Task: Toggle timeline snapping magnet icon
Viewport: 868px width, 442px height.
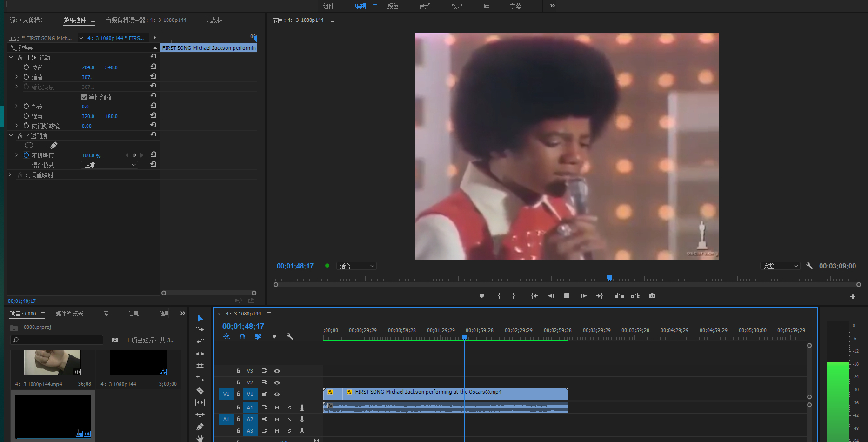Action: (242, 336)
